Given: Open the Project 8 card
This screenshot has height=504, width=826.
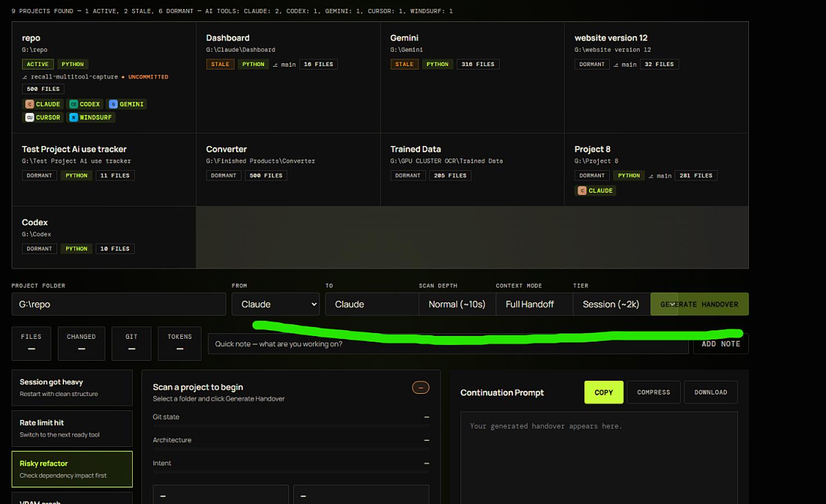Looking at the screenshot, I should (656, 170).
